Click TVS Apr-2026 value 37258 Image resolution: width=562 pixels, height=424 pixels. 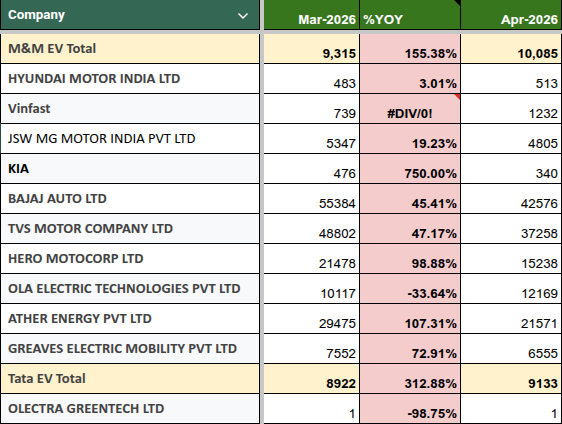tap(511, 229)
